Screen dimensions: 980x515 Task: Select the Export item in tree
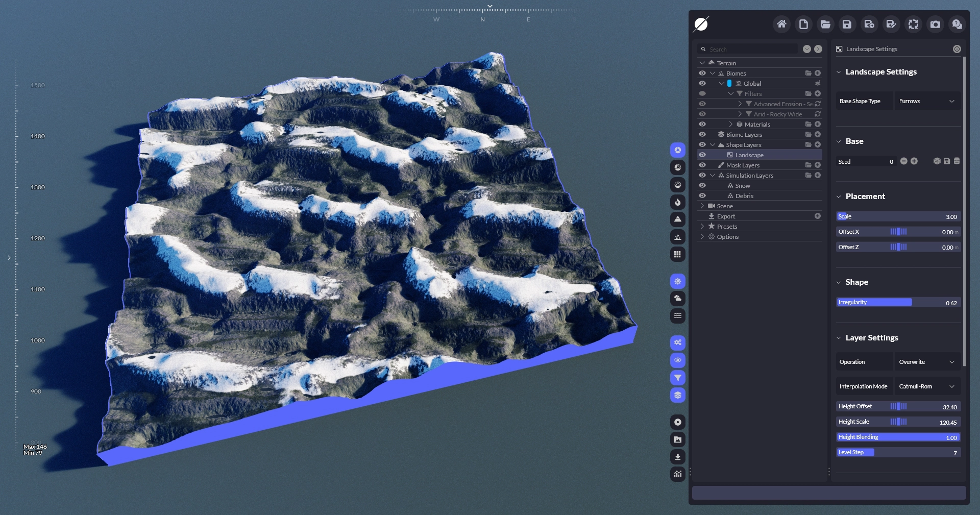[x=726, y=216]
